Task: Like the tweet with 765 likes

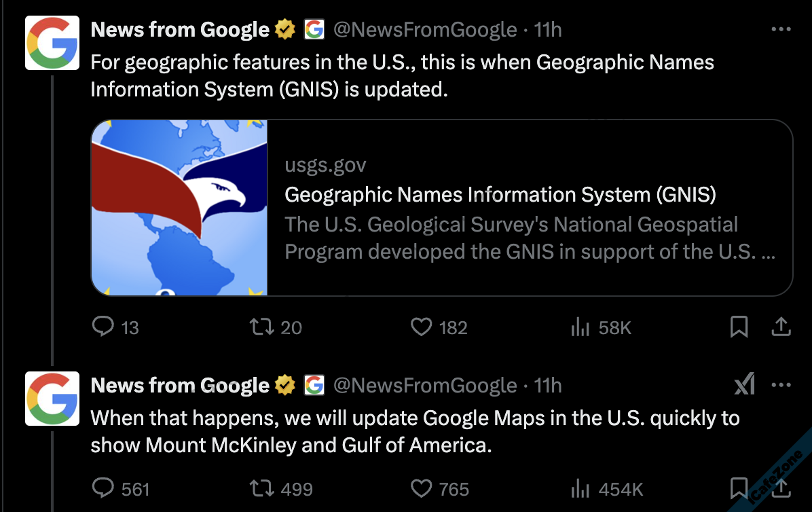Action: click(x=422, y=488)
